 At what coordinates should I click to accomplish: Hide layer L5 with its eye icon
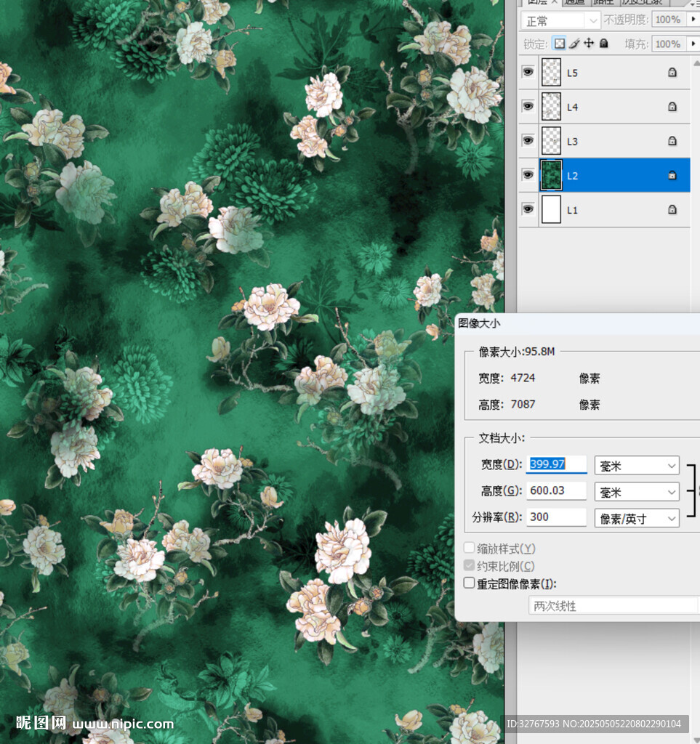528,73
